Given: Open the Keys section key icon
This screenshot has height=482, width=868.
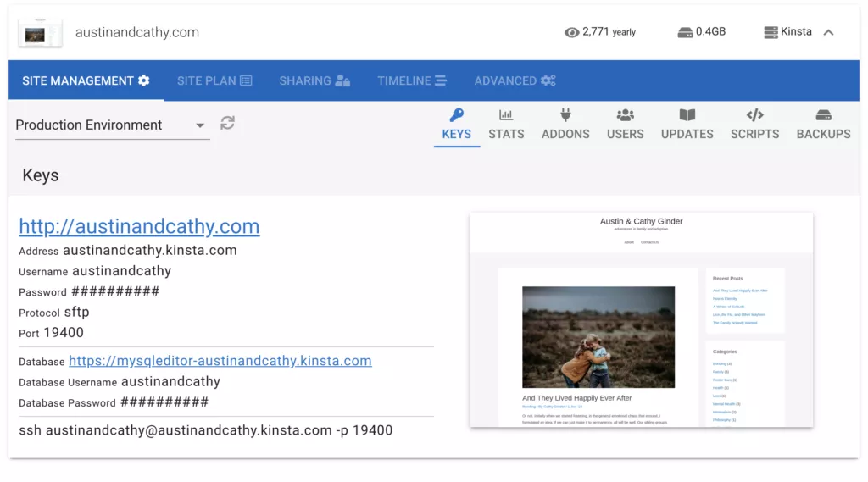Looking at the screenshot, I should pos(457,115).
